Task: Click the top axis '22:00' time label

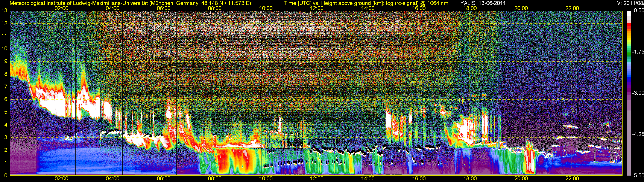Action: 572,8
